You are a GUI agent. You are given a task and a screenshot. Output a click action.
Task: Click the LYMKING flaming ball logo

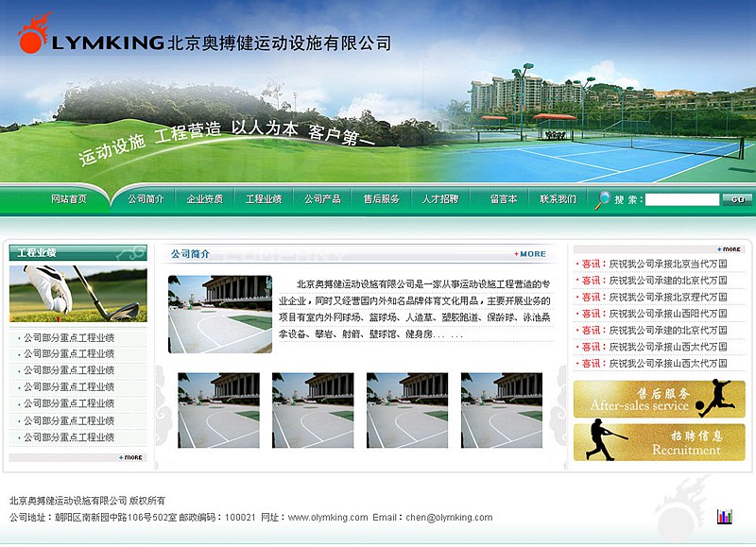[33, 35]
